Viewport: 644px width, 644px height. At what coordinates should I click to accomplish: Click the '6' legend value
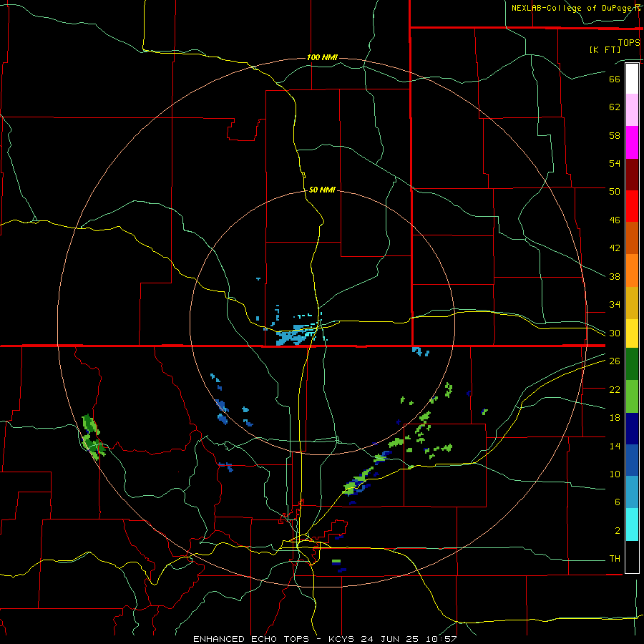tap(617, 502)
